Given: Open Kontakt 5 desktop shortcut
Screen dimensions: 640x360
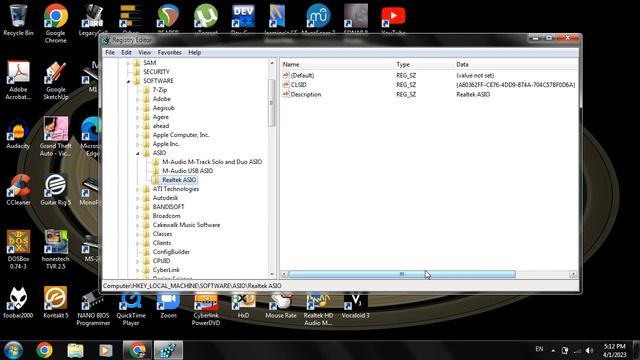Looking at the screenshot, I should (56, 302).
